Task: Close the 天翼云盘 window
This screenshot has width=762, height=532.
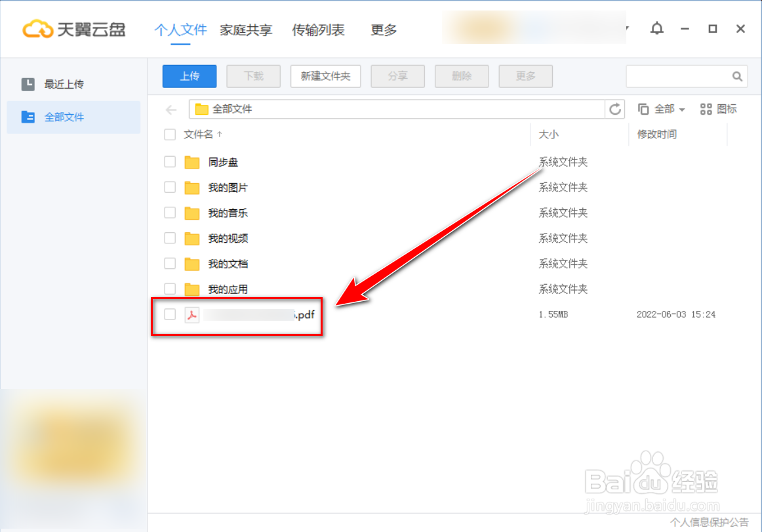Action: point(740,29)
